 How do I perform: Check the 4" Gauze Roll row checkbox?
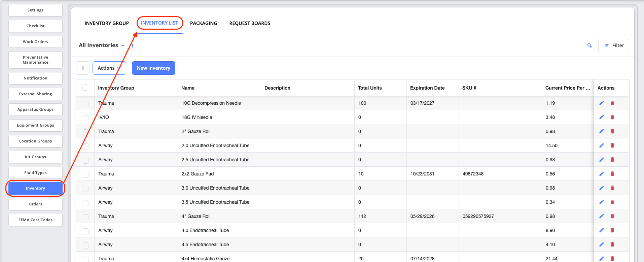point(85,217)
